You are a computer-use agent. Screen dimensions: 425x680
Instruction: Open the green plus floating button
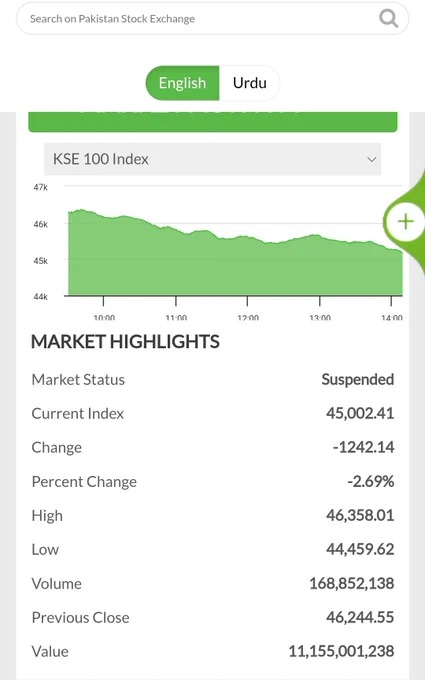pyautogui.click(x=405, y=222)
